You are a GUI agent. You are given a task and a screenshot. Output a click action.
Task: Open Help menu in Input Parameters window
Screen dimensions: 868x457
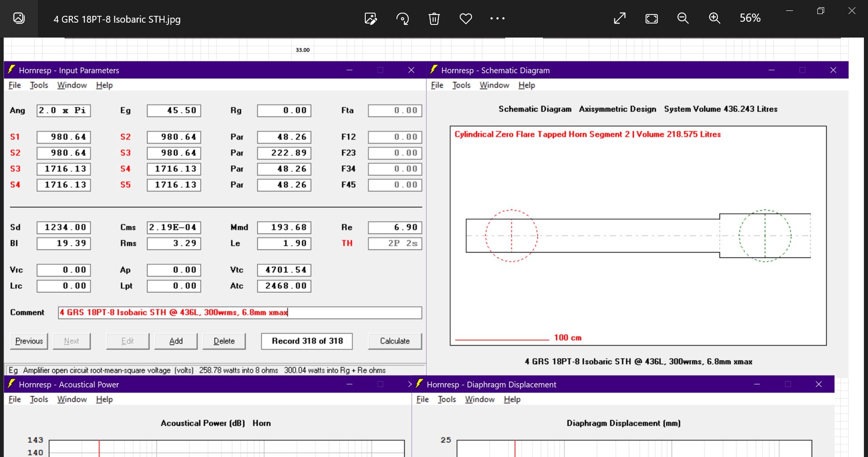104,85
